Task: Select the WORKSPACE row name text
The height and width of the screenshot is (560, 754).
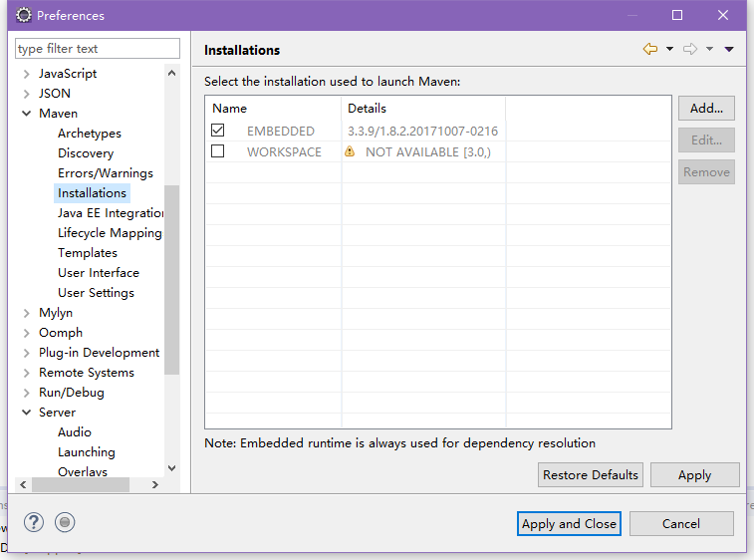Action: point(284,152)
